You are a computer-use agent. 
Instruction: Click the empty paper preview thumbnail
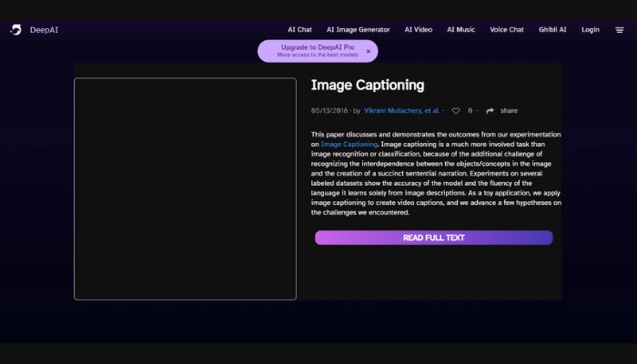(x=186, y=189)
